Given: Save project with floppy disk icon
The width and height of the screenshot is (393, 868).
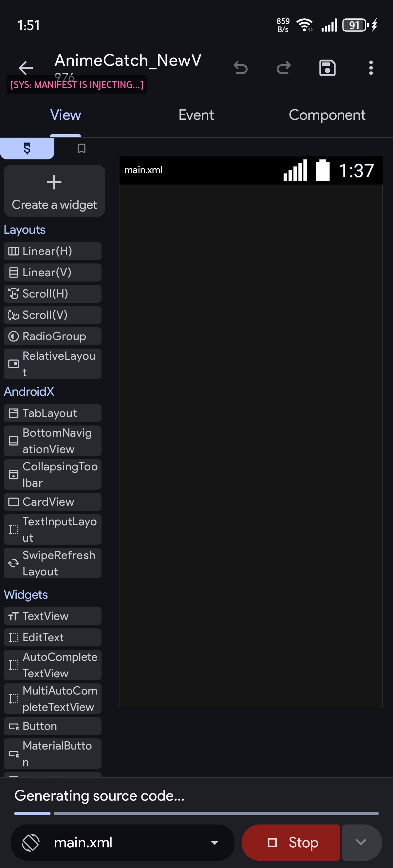Looking at the screenshot, I should pos(327,68).
